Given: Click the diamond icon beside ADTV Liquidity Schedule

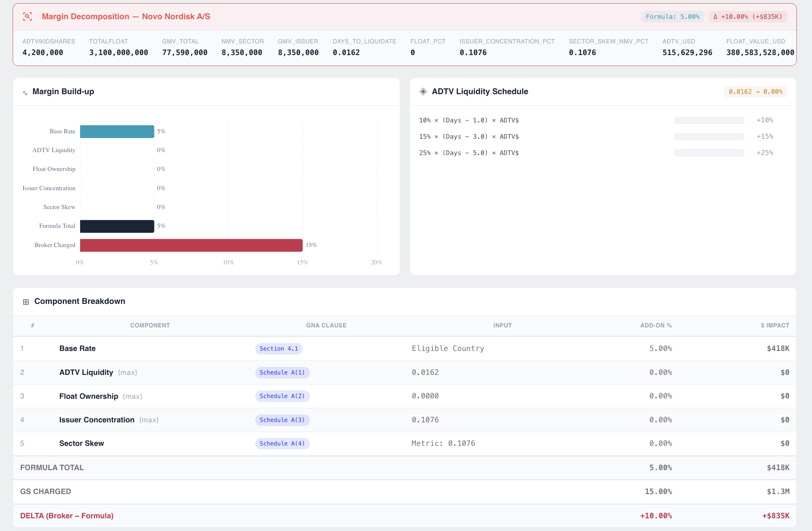Looking at the screenshot, I should (423, 92).
